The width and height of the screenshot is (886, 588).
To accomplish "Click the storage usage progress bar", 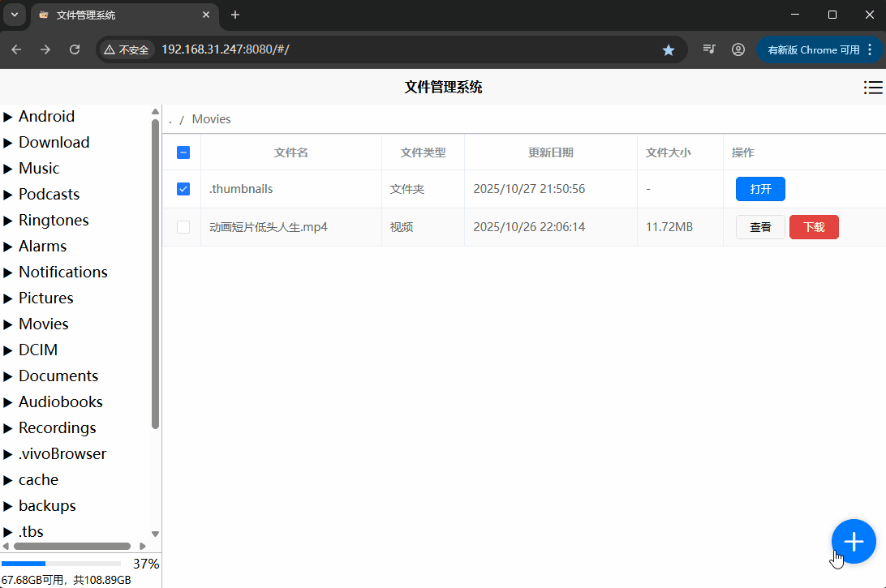I will click(x=61, y=564).
